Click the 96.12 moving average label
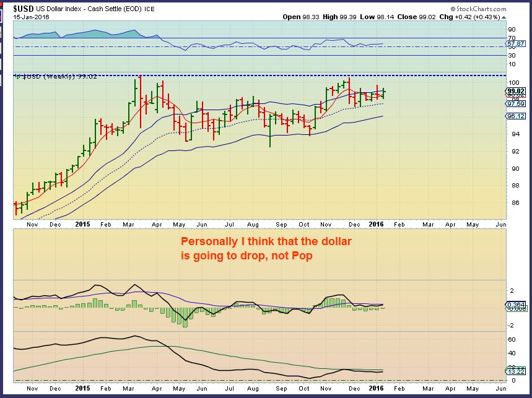 516,116
